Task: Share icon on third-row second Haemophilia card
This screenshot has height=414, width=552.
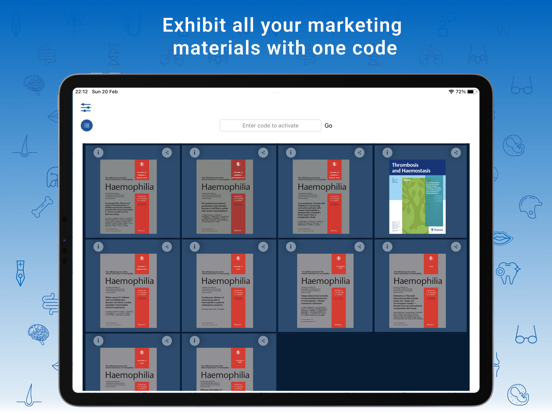Action: tap(263, 340)
